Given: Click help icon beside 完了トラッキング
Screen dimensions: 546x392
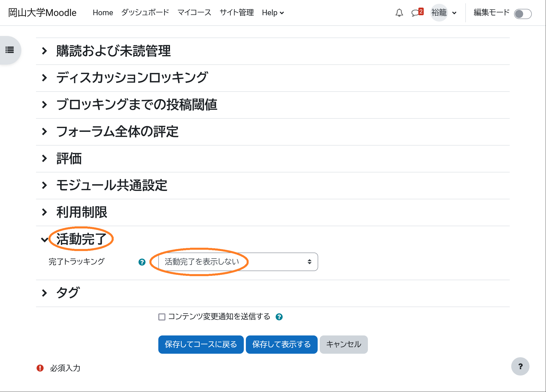Looking at the screenshot, I should pyautogui.click(x=142, y=262).
